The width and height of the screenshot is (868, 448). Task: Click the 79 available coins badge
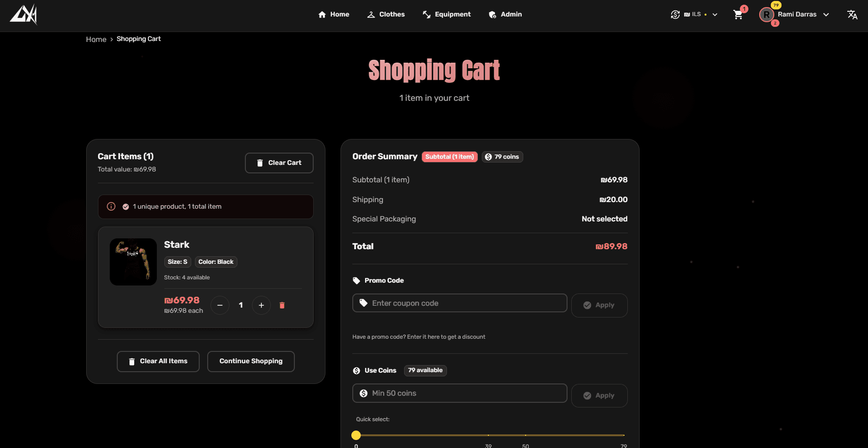(425, 370)
